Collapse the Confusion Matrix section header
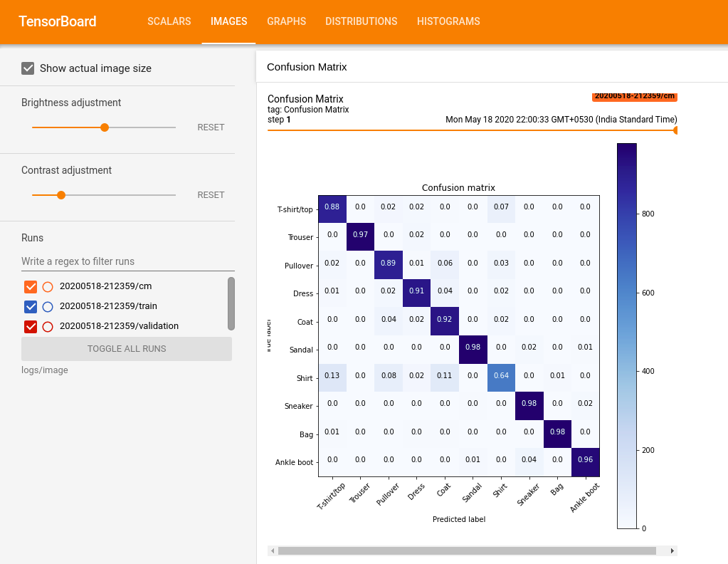 [x=492, y=67]
